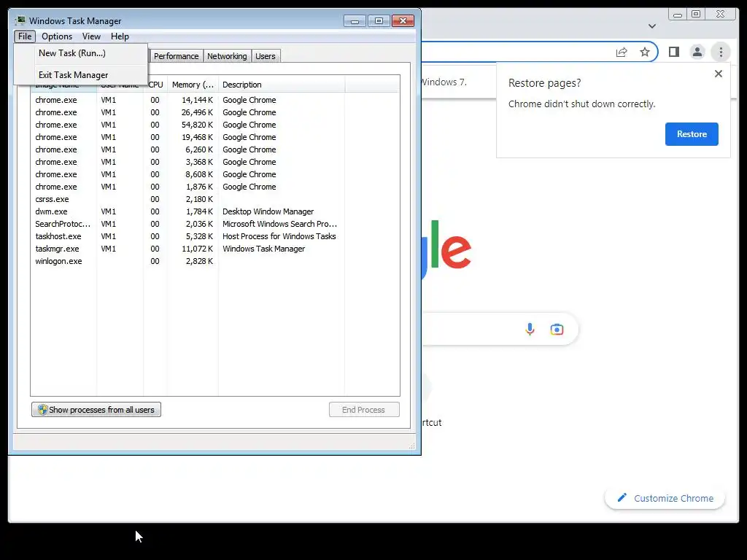Open Chrome profile avatar icon

697,52
